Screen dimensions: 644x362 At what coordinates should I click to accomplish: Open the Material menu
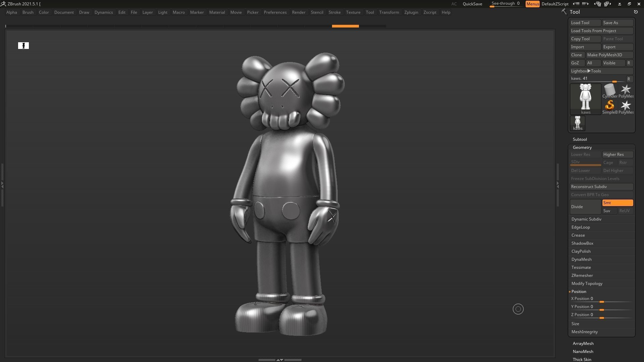(217, 12)
